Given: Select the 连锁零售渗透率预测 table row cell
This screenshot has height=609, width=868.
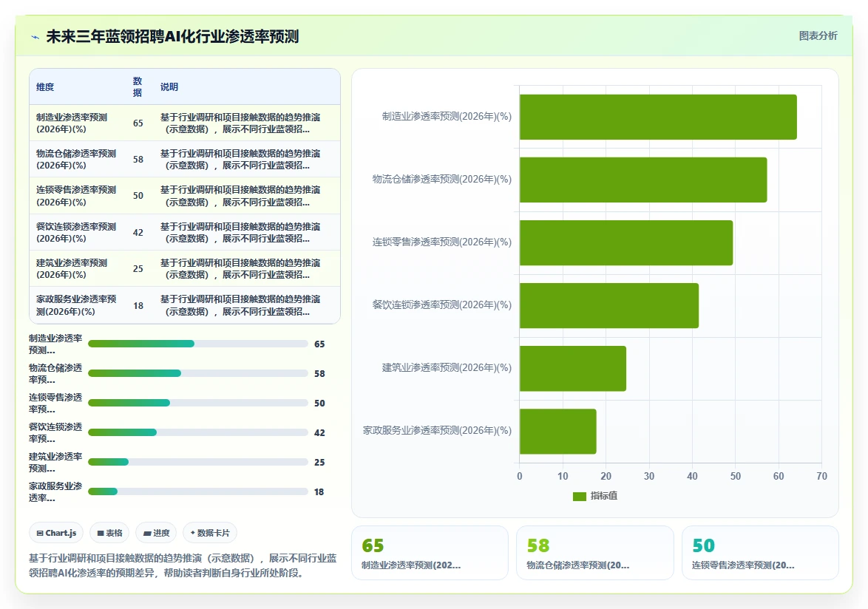Looking at the screenshot, I should coord(76,196).
